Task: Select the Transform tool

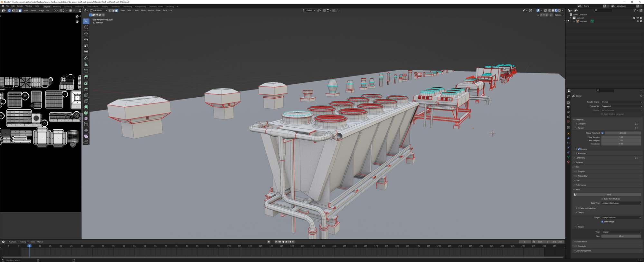Action: point(86,52)
